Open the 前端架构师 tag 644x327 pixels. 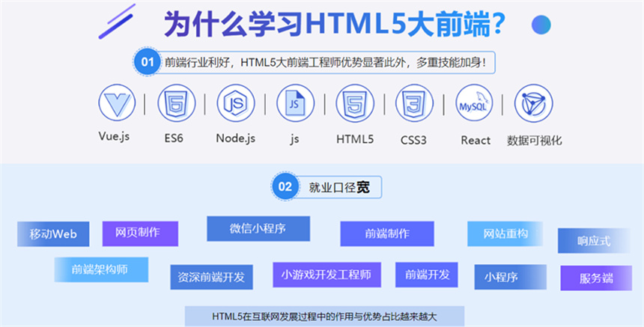[x=101, y=269]
